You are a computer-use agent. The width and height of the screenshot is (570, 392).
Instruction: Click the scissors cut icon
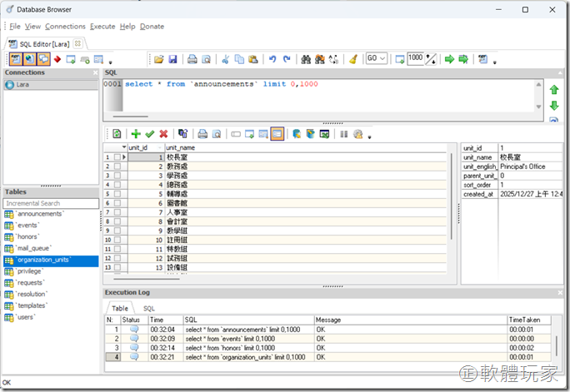click(x=225, y=59)
